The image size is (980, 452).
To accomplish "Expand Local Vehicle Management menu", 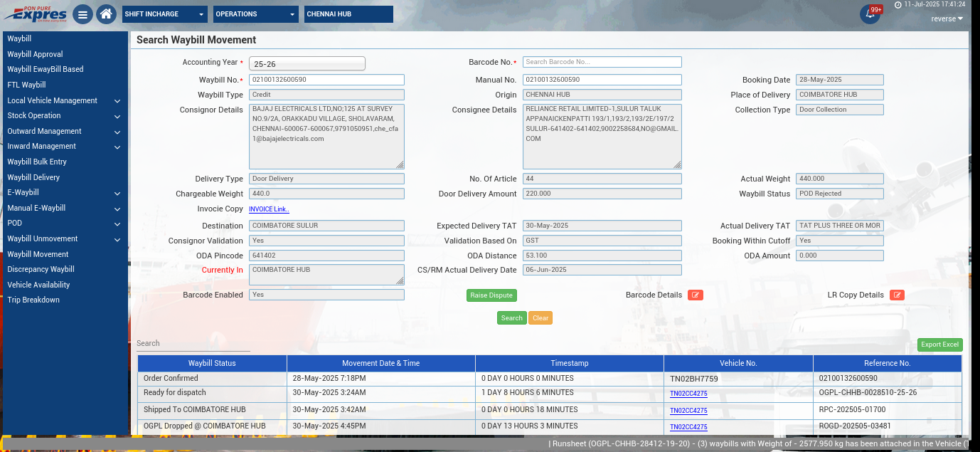I will coord(64,100).
